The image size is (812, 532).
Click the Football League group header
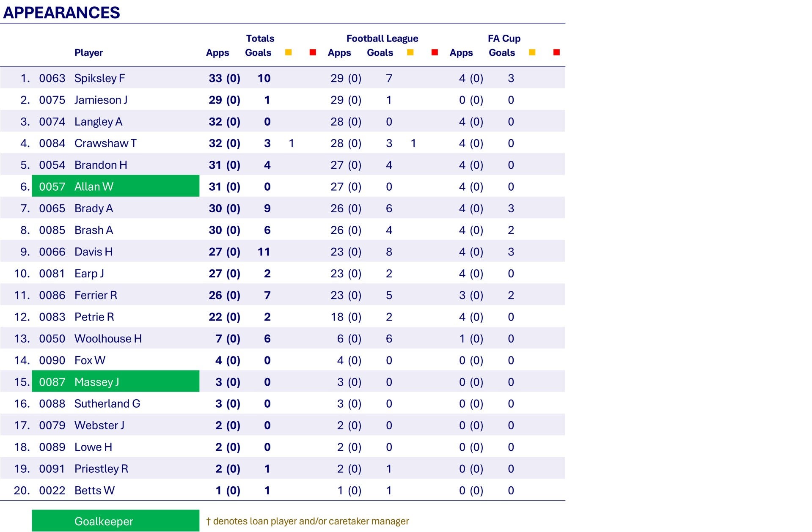[382, 38]
